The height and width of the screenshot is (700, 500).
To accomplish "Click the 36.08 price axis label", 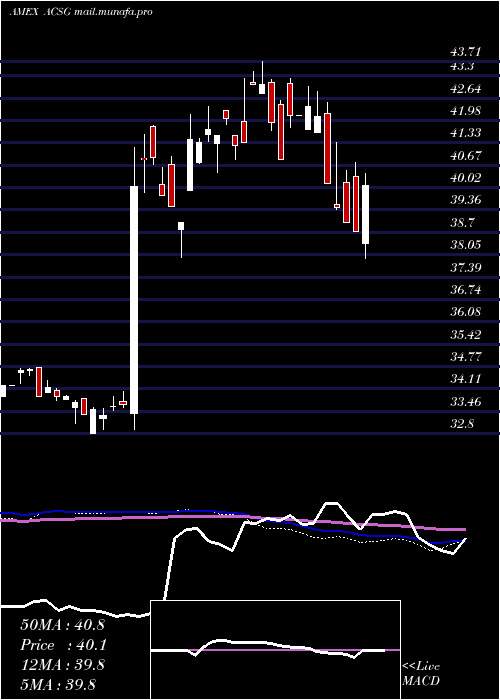I will [466, 312].
